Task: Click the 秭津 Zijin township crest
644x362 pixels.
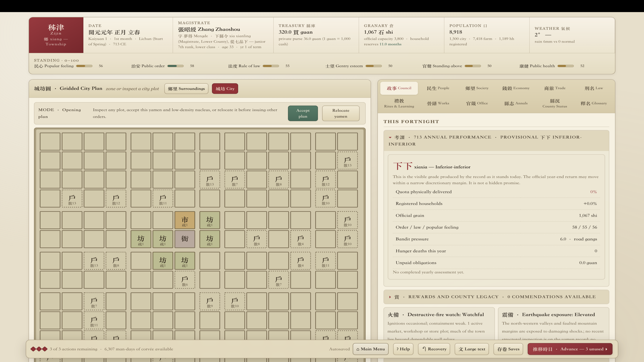Action: pyautogui.click(x=56, y=35)
